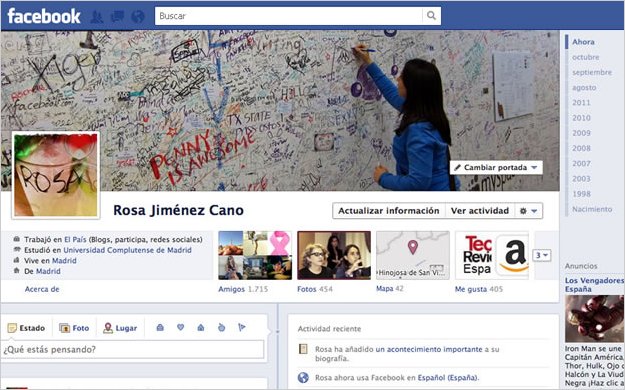Click the Lugar map pin icon
The width and height of the screenshot is (625, 390).
tap(108, 328)
